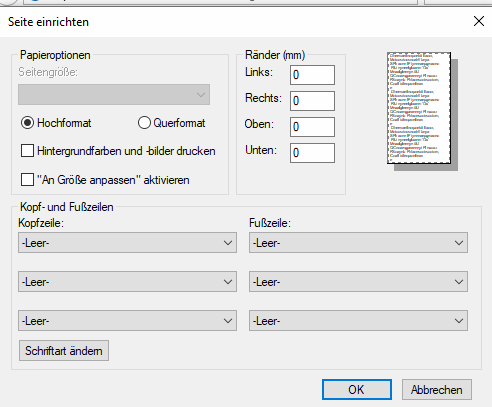Confirm settings with the OK button
This screenshot has height=407, width=492.
pos(357,389)
